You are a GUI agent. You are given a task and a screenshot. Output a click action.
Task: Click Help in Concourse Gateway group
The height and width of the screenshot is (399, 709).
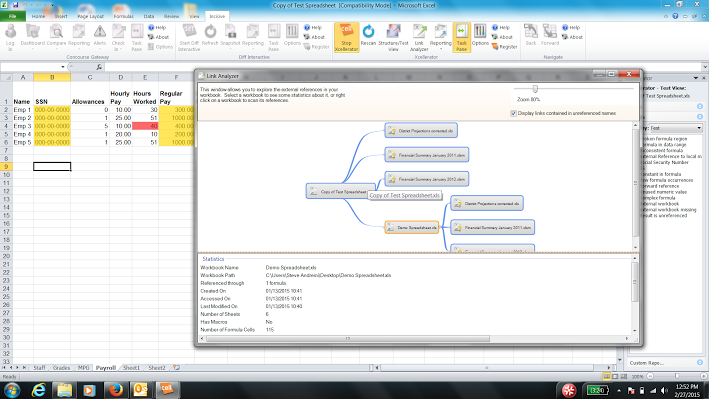tap(157, 28)
